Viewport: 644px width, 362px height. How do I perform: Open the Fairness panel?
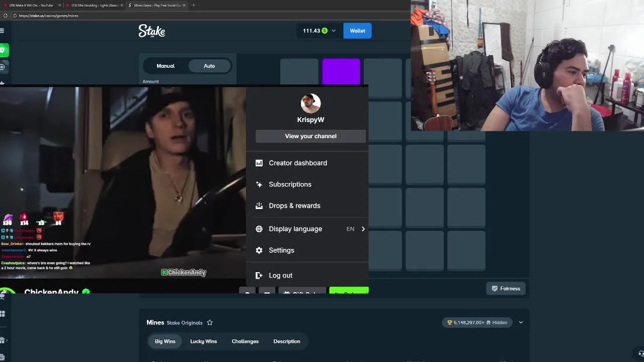click(506, 289)
